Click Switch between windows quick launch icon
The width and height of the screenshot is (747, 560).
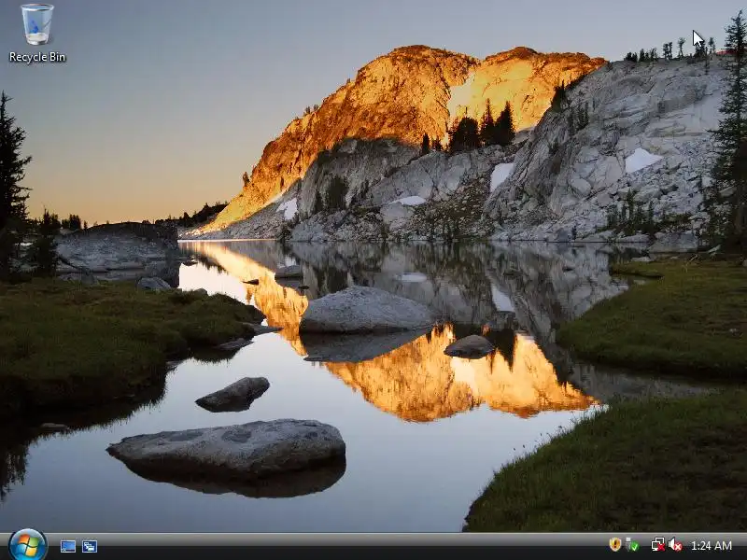click(90, 546)
